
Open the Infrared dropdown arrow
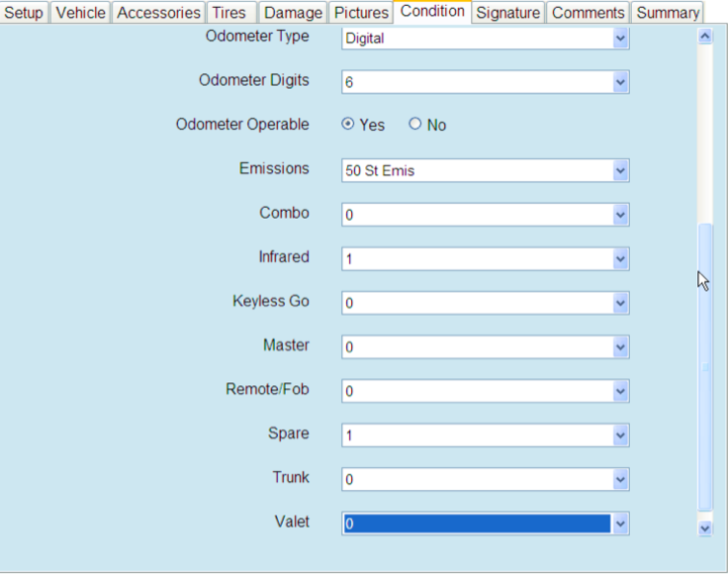coord(620,259)
